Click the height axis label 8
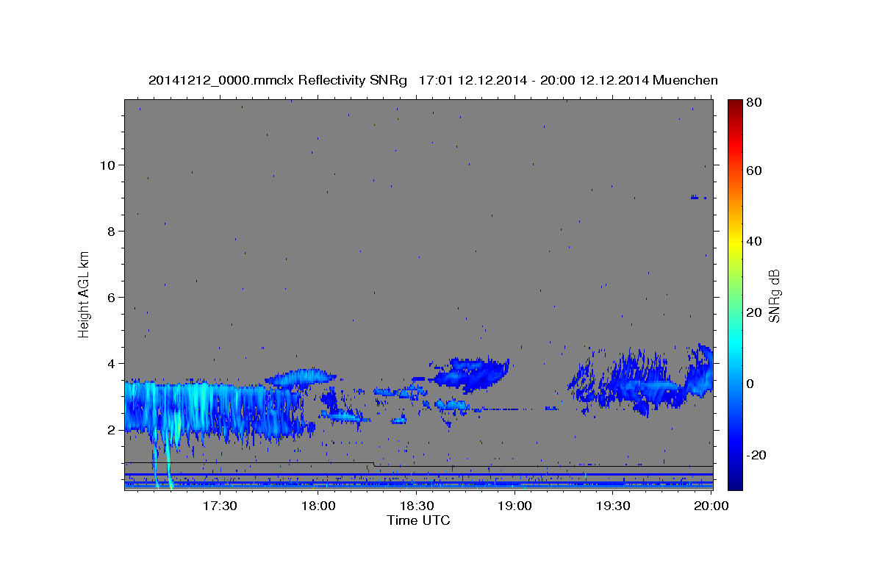 tap(110, 231)
